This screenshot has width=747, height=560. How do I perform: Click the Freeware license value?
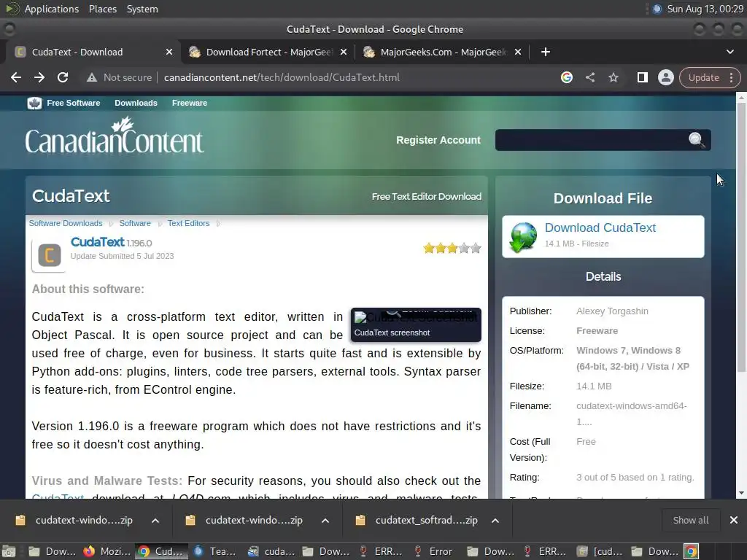597,330
